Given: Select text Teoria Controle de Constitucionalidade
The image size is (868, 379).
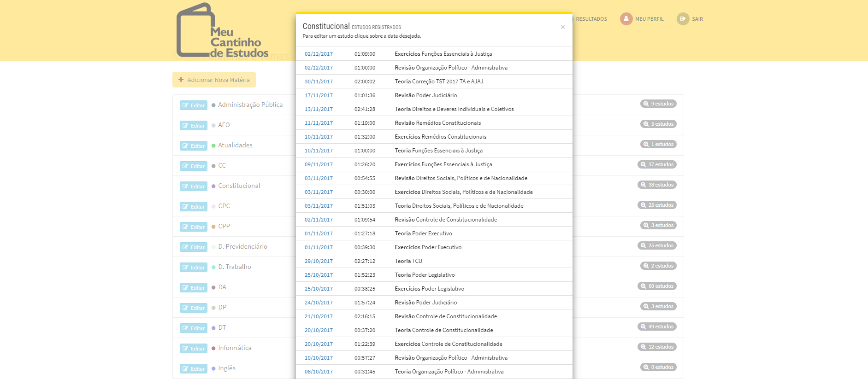Looking at the screenshot, I should pos(444,330).
